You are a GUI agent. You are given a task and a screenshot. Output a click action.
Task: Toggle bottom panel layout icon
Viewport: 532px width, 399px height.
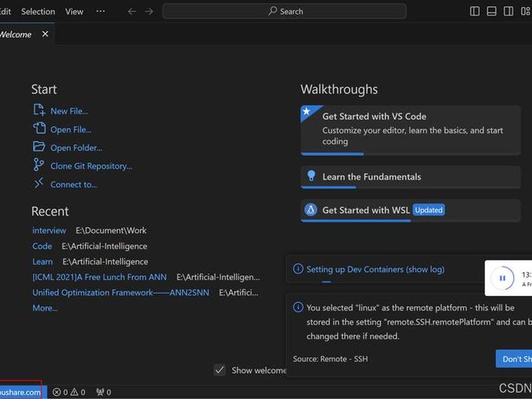[491, 11]
